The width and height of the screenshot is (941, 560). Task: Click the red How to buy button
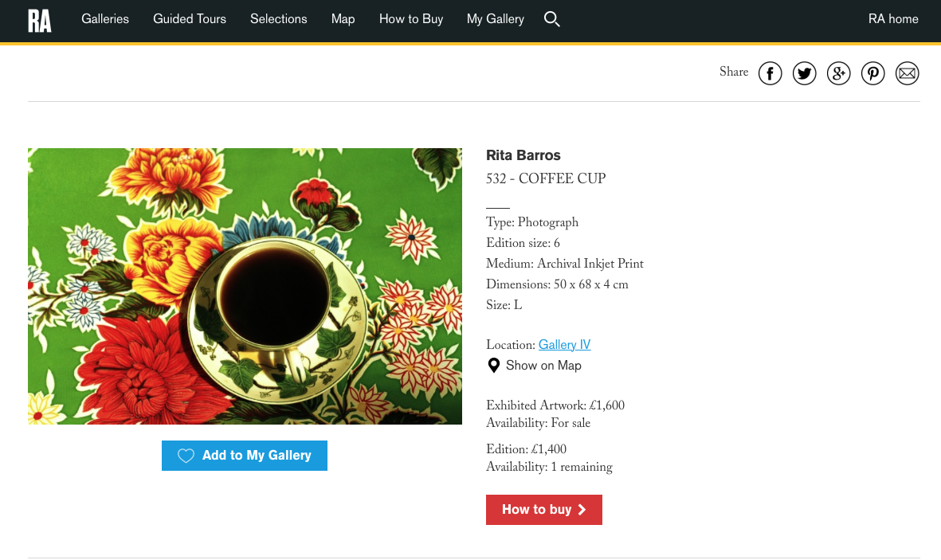(543, 510)
